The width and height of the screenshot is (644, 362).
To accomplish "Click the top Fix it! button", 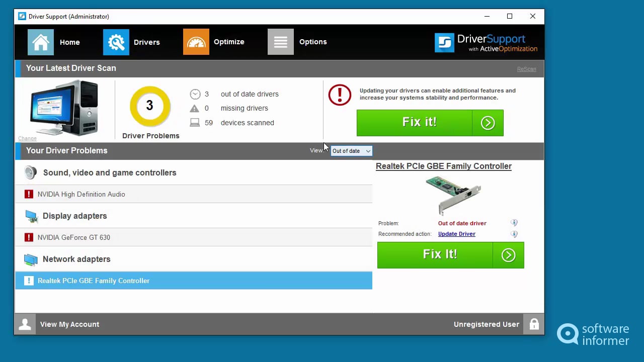I will [430, 123].
